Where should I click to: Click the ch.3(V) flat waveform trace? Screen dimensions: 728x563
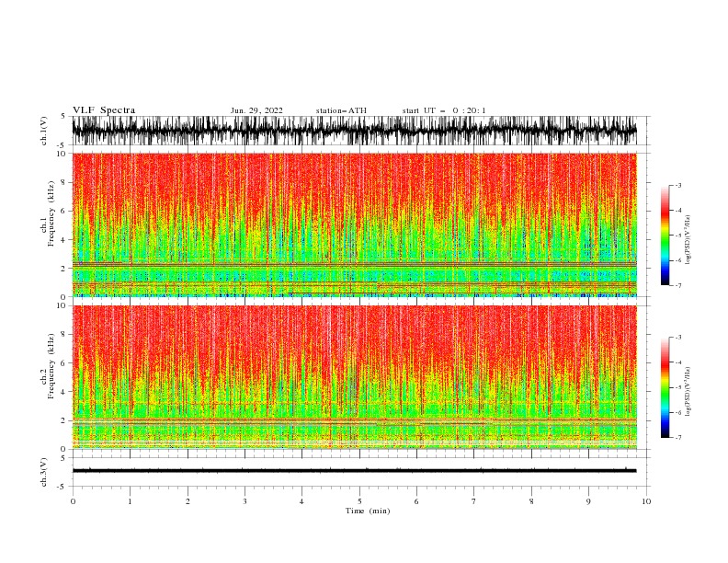[355, 471]
